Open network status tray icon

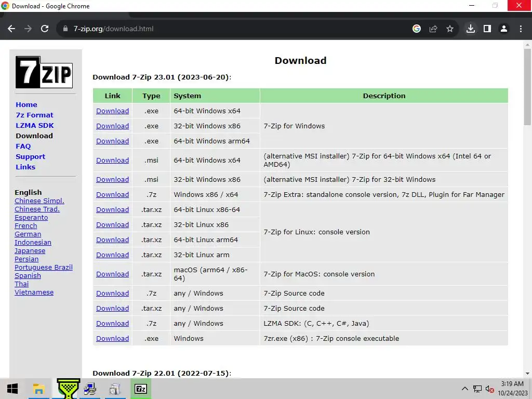pyautogui.click(x=477, y=389)
